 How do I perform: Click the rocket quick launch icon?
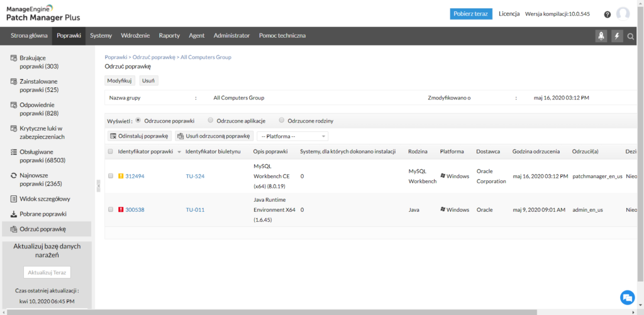tap(601, 36)
